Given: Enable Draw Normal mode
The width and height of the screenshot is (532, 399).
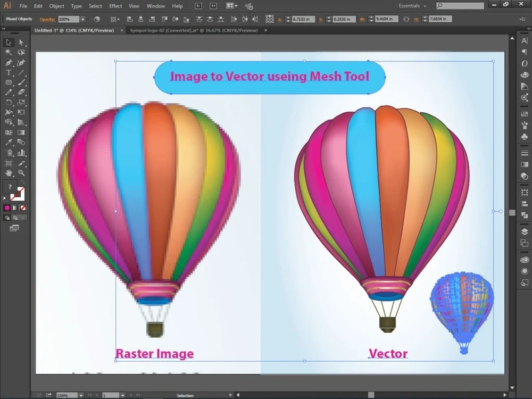Looking at the screenshot, I should (7, 218).
